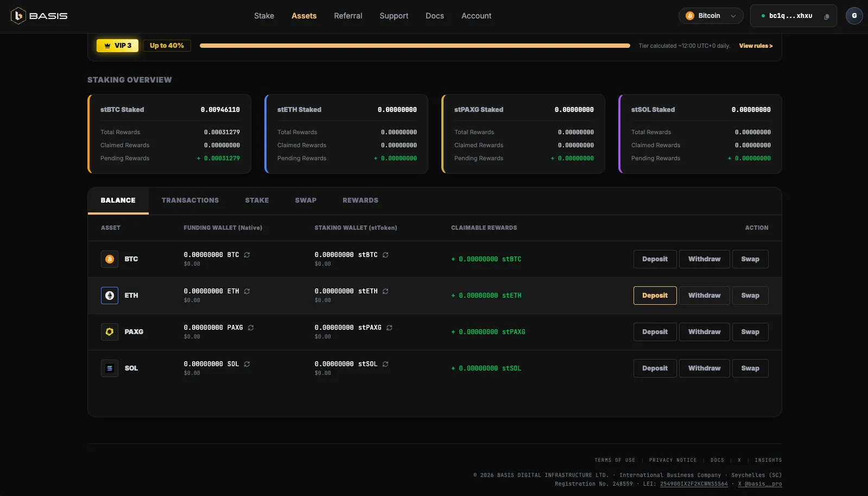The image size is (868, 496).
Task: Refresh stETH staking wallet balance
Action: 385,291
